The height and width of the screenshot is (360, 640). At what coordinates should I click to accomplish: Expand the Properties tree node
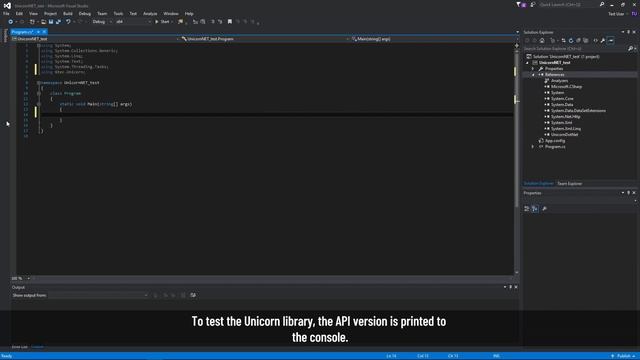point(533,69)
